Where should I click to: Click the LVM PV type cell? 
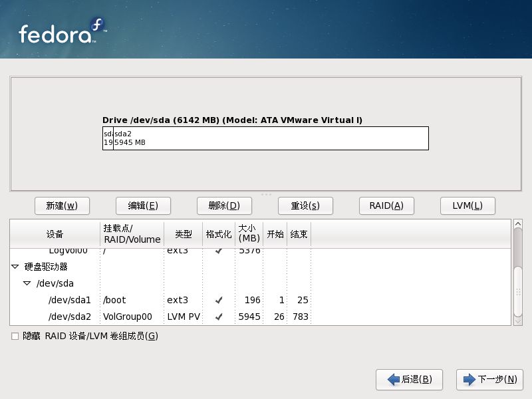(x=184, y=317)
